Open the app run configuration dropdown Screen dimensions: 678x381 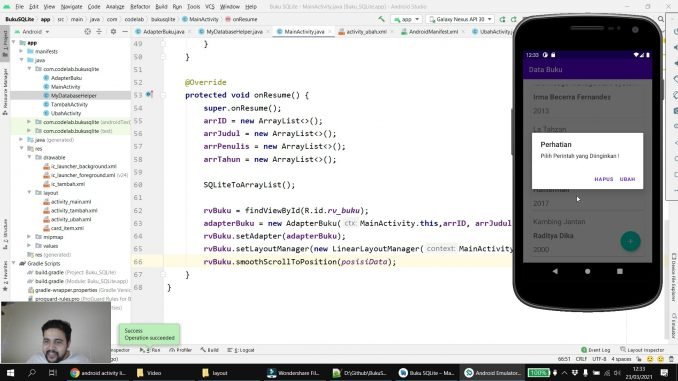[406, 19]
